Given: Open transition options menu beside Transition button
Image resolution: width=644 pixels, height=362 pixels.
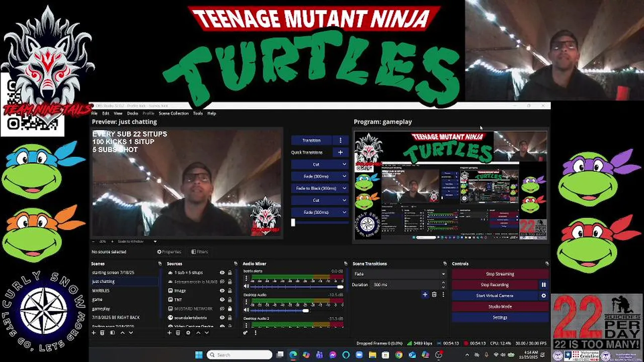Looking at the screenshot, I should [x=340, y=140].
